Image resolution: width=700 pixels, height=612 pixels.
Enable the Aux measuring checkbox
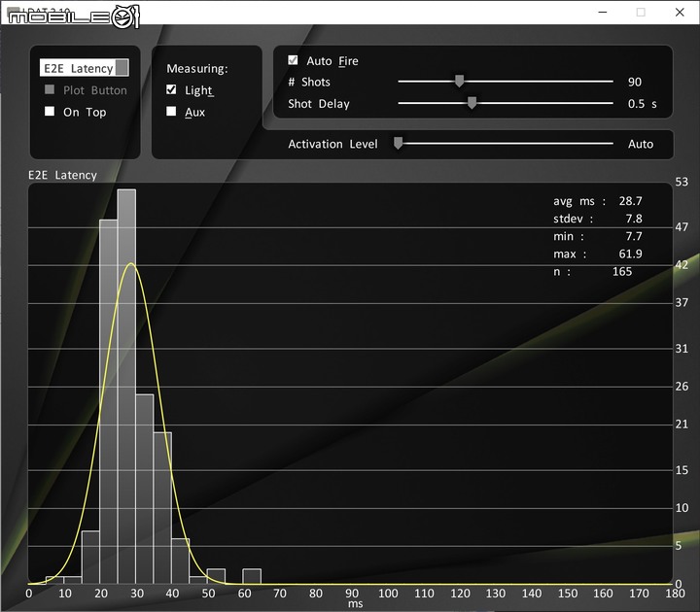[171, 111]
